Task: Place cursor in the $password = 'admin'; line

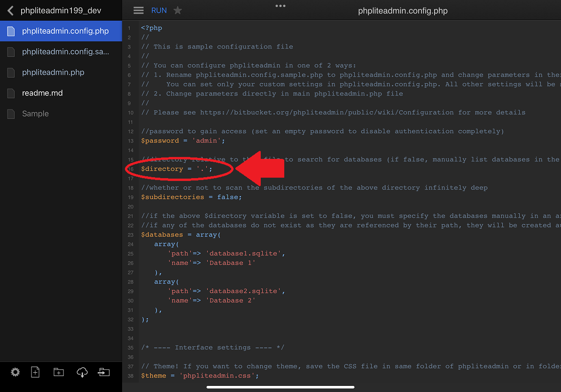Action: click(183, 141)
